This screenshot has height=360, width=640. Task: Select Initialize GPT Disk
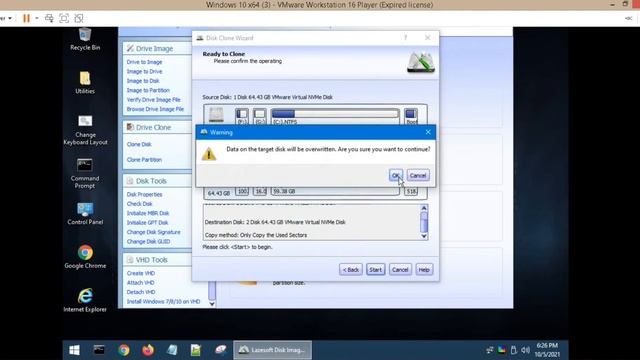tap(147, 222)
